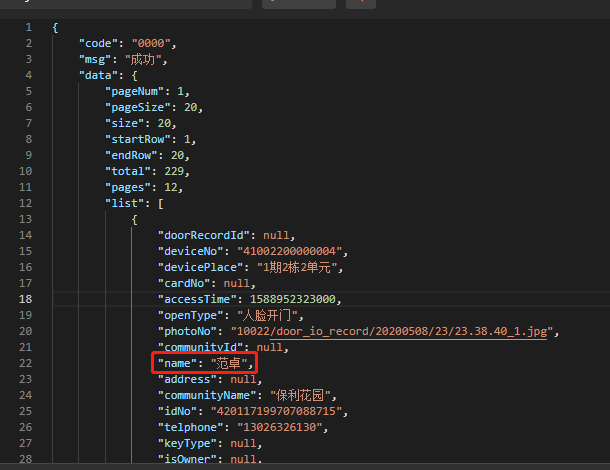The image size is (610, 470).
Task: Click the "size" key on line 7
Action: 125,123
